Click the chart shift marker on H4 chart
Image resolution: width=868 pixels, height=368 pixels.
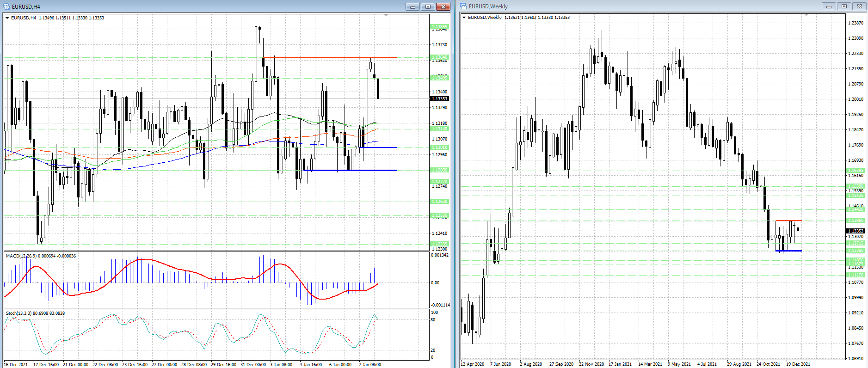pyautogui.click(x=386, y=16)
